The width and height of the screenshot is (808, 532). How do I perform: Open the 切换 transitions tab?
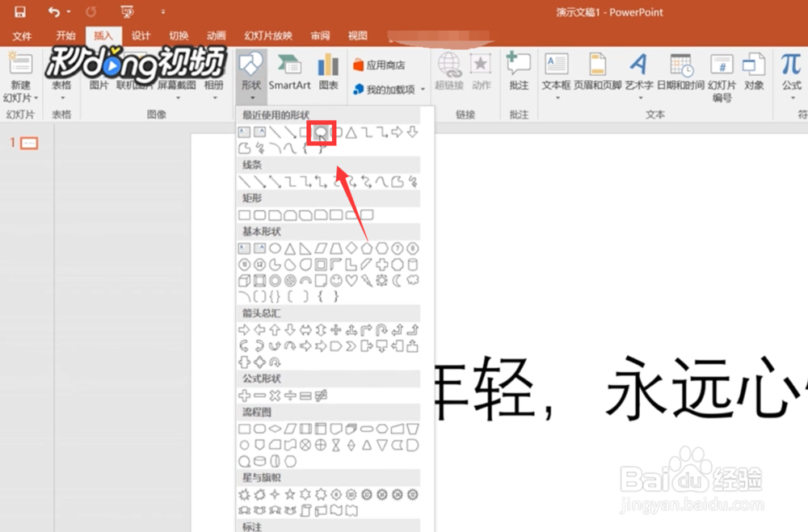(x=179, y=36)
